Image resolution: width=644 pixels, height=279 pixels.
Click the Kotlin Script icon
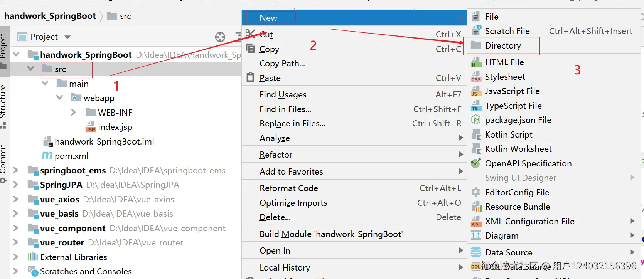pos(476,134)
